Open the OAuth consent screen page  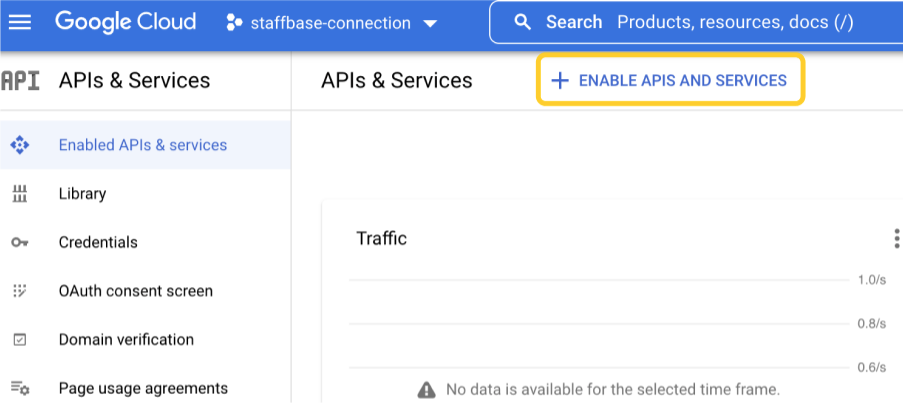tap(145, 291)
